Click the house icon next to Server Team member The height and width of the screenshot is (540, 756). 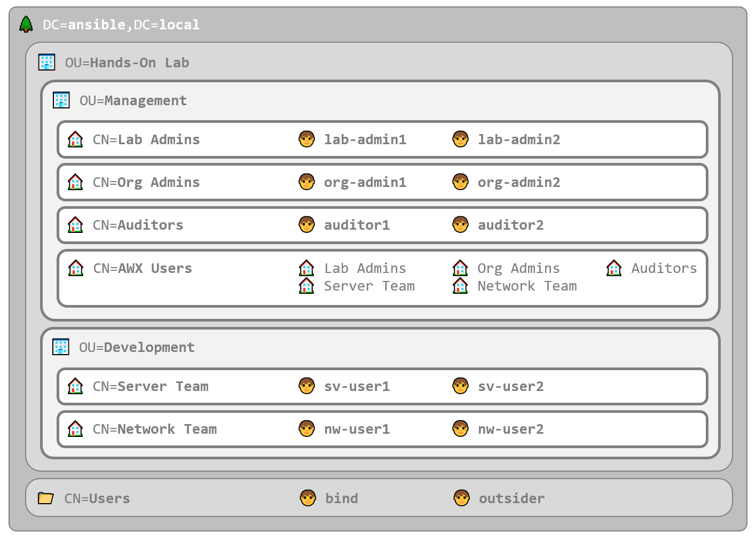coord(306,286)
